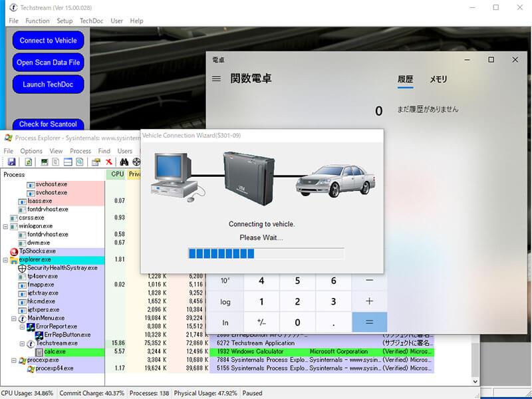532x399 pixels.
Task: Toggle the Show Lower Pane toolbar icon
Action: 68,162
